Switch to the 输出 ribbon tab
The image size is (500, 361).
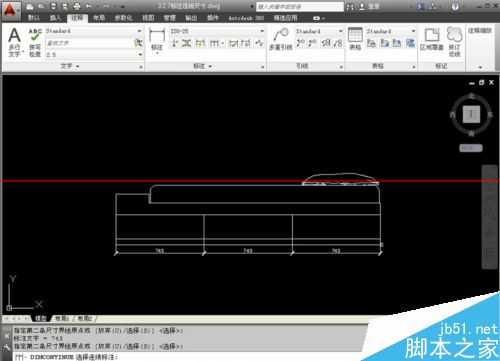[191, 18]
